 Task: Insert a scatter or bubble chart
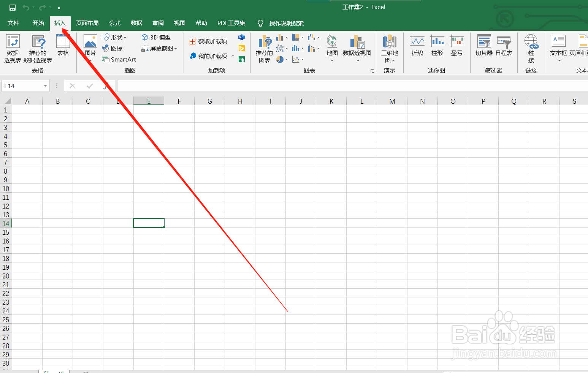tap(296, 59)
